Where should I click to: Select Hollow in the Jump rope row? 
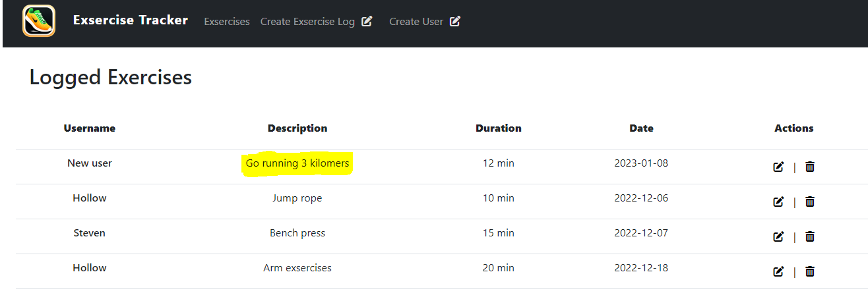[x=90, y=198]
